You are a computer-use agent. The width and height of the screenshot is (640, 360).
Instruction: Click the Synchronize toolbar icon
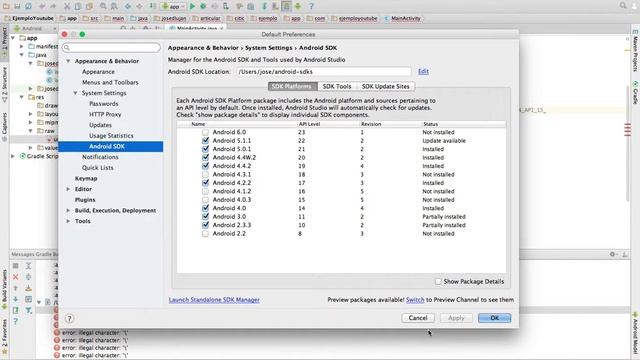pyautogui.click(x=29, y=6)
